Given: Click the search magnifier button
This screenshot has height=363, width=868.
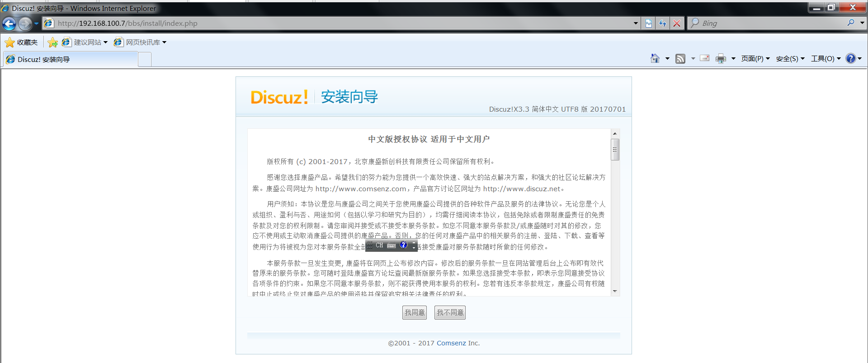Looking at the screenshot, I should (x=851, y=23).
